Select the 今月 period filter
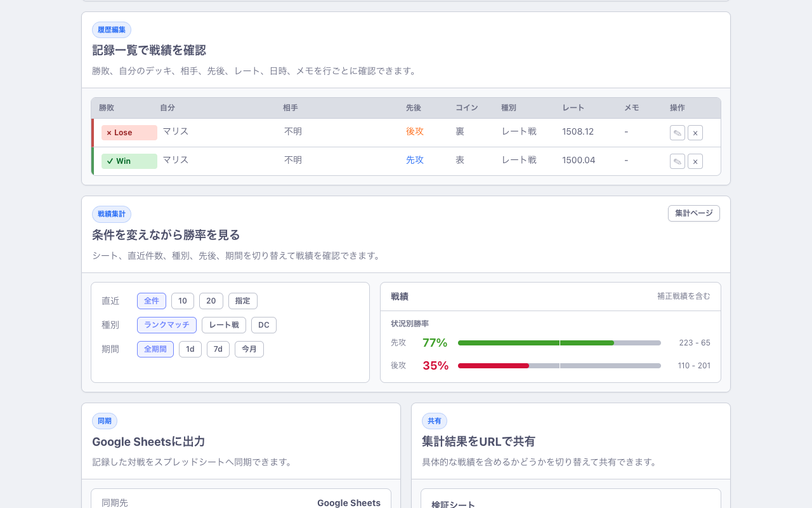The height and width of the screenshot is (508, 812). click(x=249, y=349)
